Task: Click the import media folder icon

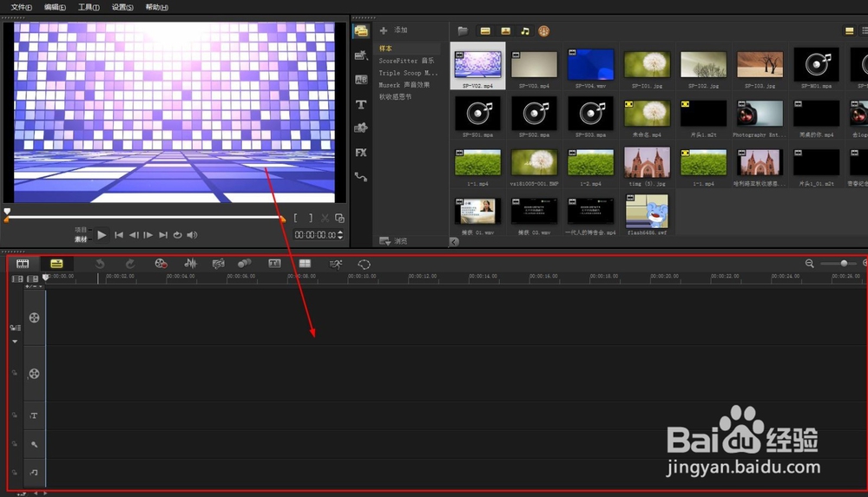Action: pos(463,31)
